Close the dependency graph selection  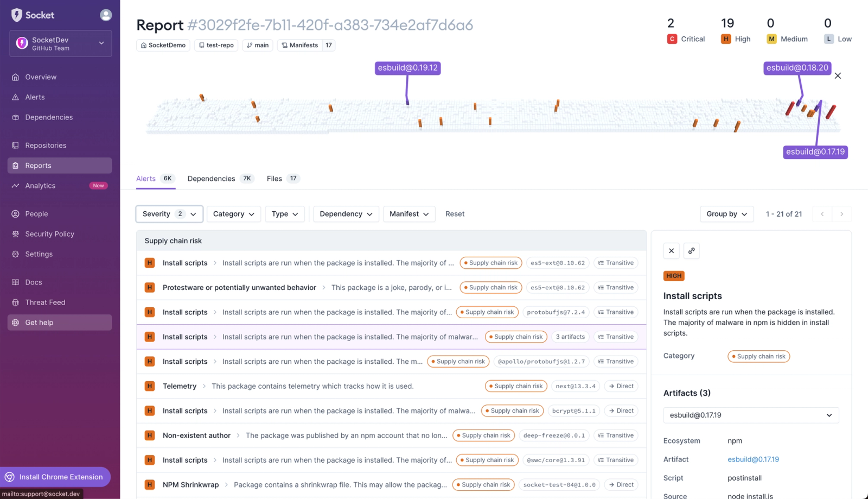point(838,75)
